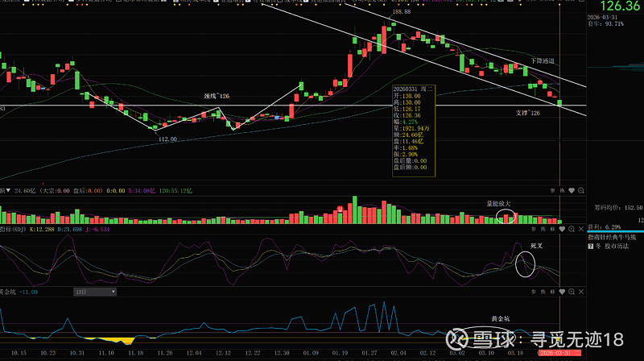Screen dimensions: 644x361
Task: Select the 指南针经典牛马熊 heading
Action: (x=612, y=238)
